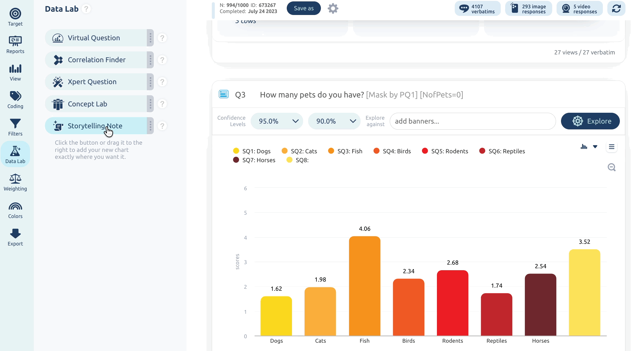Toggle the SQ3: Fish legend series
Image resolution: width=644 pixels, height=351 pixels.
click(345, 151)
